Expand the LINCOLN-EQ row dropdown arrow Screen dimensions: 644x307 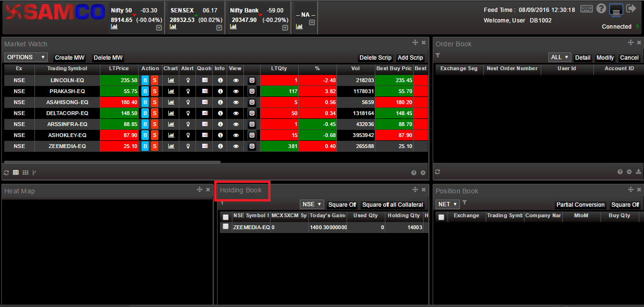[252, 80]
